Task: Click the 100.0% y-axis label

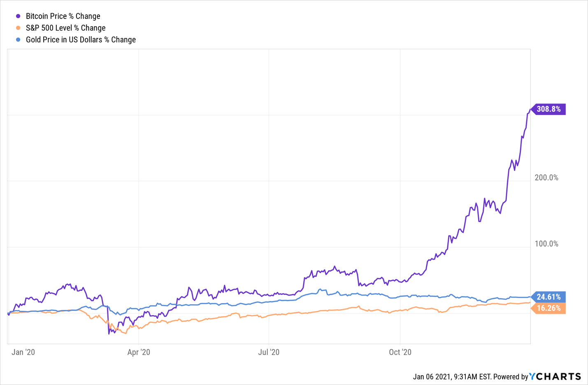Action: (546, 244)
